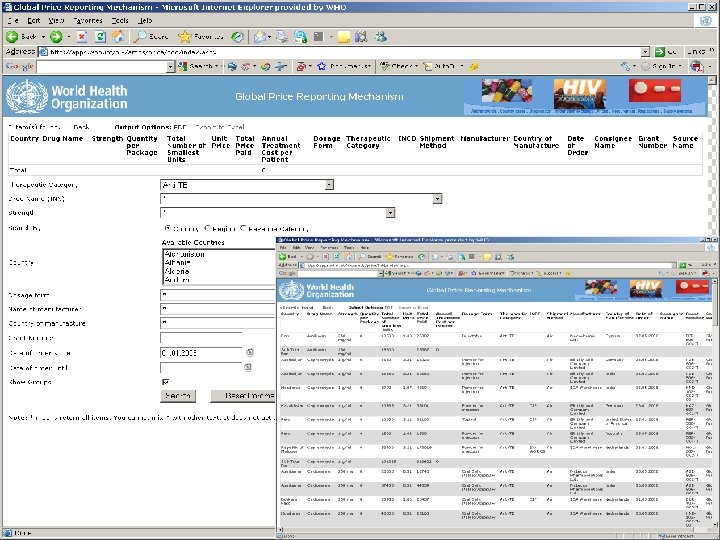Click the HIV banner image
Screen dimensions: 720x540
pos(579,94)
